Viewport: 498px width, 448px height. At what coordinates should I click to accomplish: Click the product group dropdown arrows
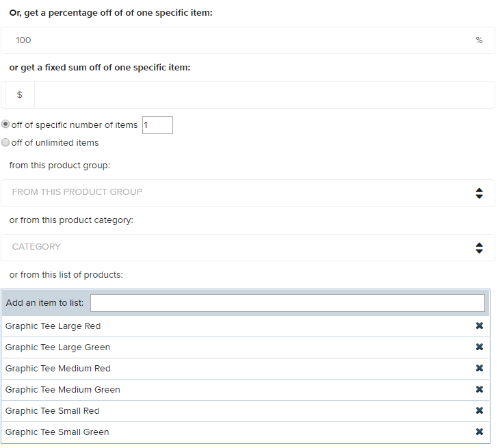point(480,193)
